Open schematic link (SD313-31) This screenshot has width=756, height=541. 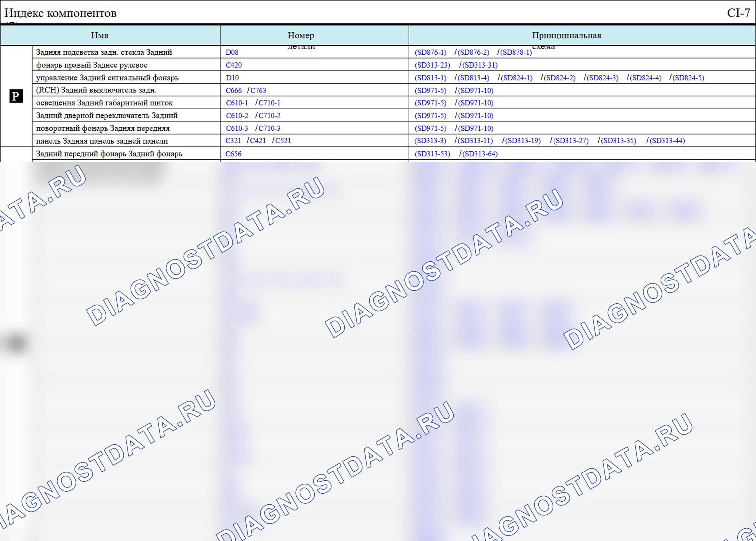click(480, 65)
